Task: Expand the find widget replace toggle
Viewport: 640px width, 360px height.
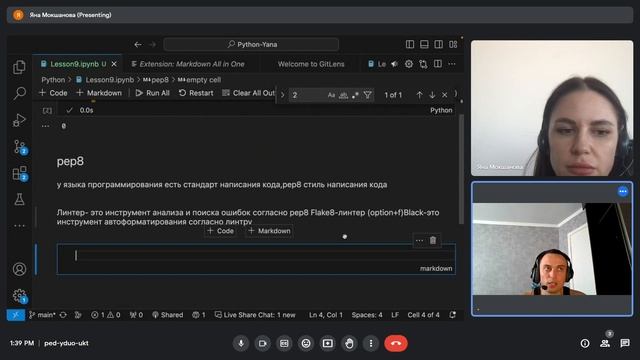Action: point(282,95)
